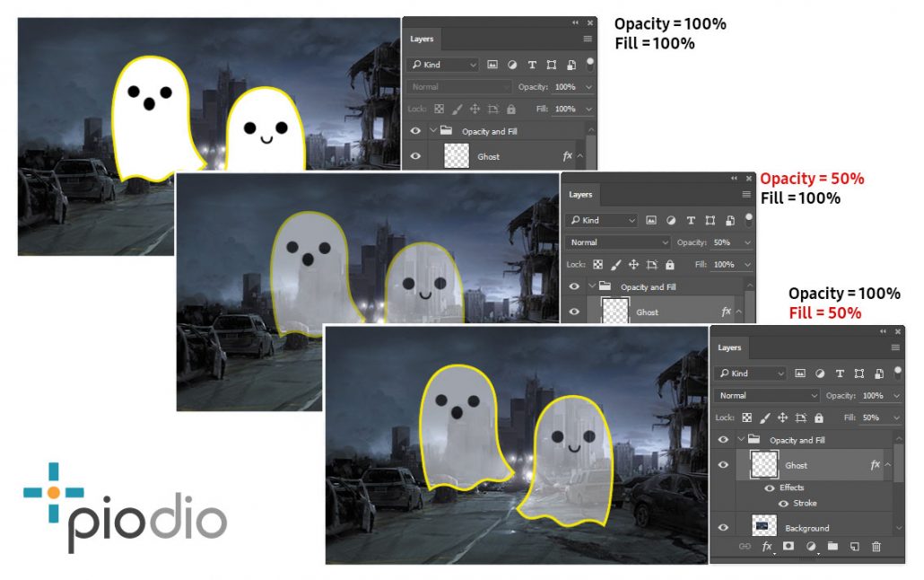Click Fill value field in middle panel
Viewport: 924px width, 580px height.
(x=726, y=264)
